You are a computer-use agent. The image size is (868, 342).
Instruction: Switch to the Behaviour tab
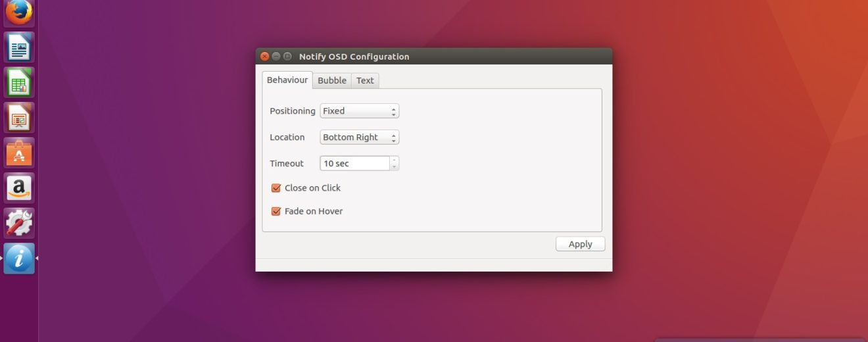coord(287,80)
